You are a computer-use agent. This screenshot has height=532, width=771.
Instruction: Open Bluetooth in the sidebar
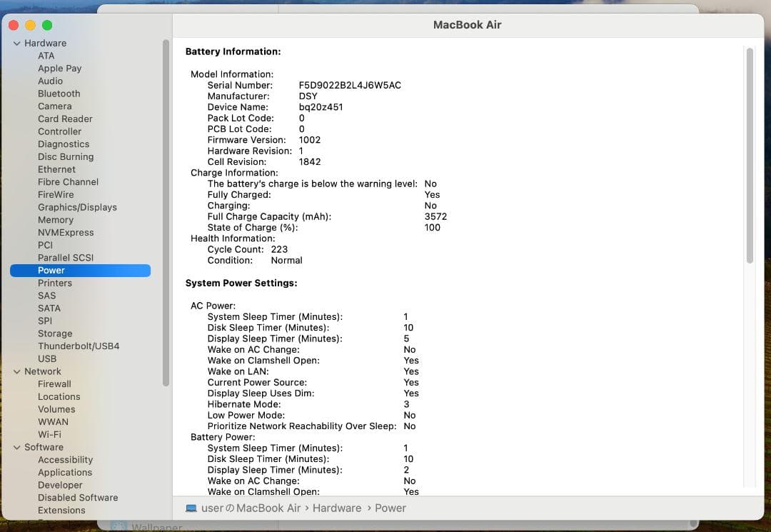click(59, 94)
